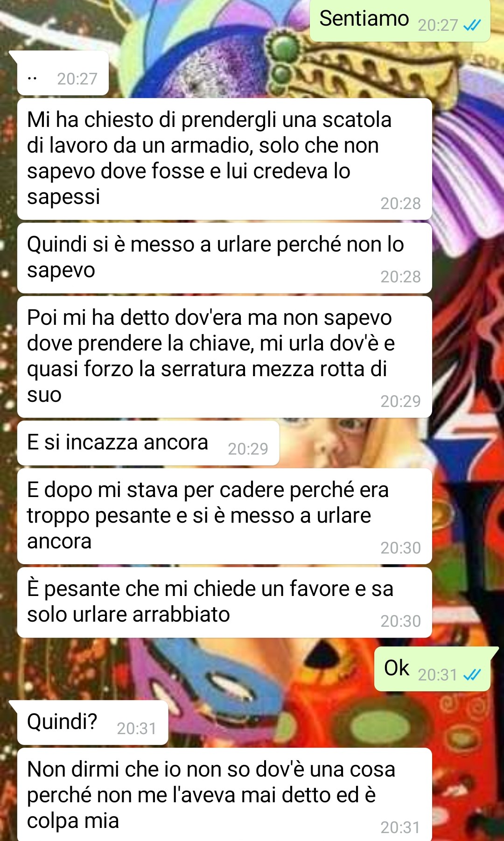
Task: Tap message 'È pesante che mi chiede un favore'
Action: click(224, 603)
